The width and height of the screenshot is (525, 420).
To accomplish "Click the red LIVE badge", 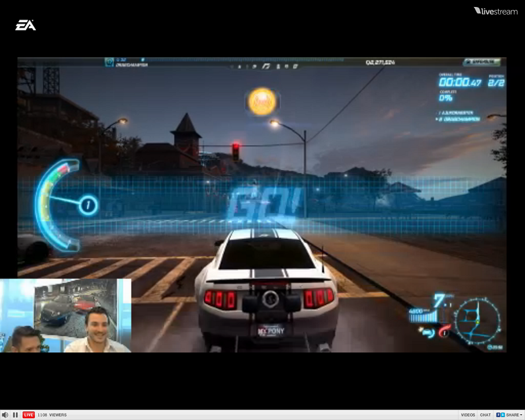I will (x=29, y=415).
